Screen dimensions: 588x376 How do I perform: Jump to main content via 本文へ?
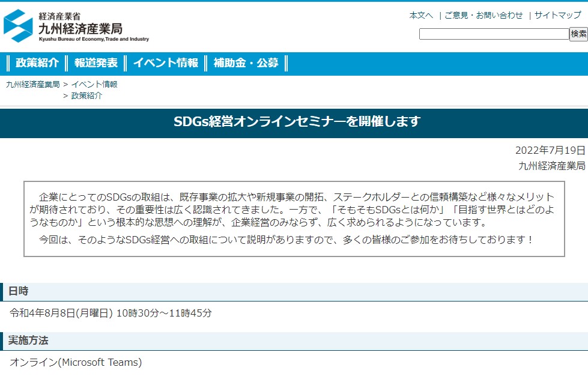pyautogui.click(x=421, y=16)
